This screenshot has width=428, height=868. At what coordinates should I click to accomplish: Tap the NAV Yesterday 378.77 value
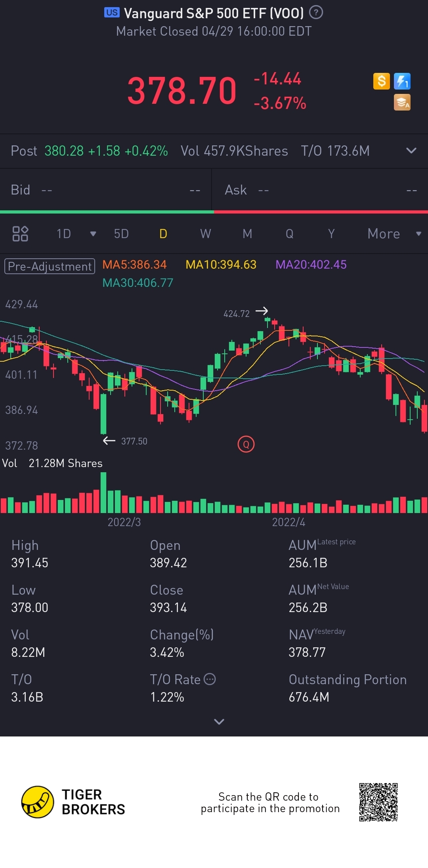tap(307, 652)
